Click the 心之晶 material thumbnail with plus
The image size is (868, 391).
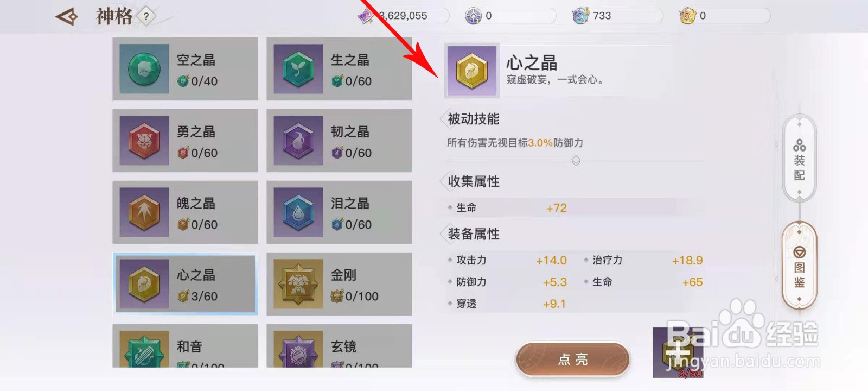coord(678,352)
